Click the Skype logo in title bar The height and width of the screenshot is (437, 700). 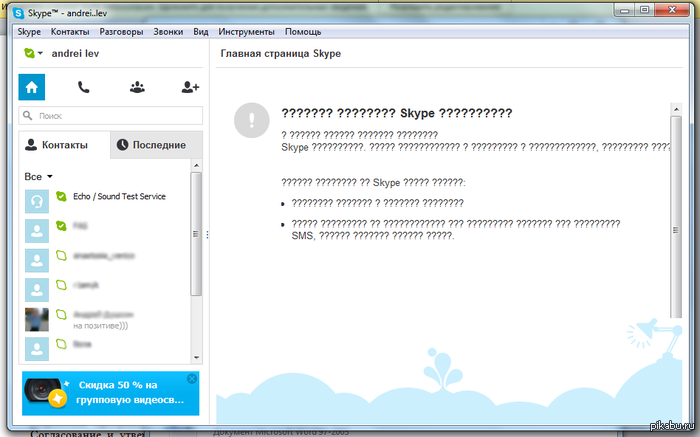pos(18,13)
